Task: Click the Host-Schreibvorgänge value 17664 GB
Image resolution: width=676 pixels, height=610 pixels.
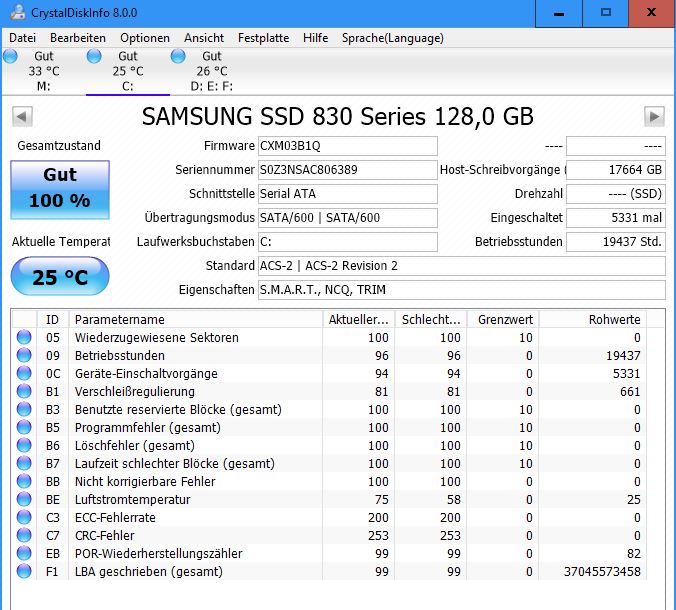Action: [616, 170]
